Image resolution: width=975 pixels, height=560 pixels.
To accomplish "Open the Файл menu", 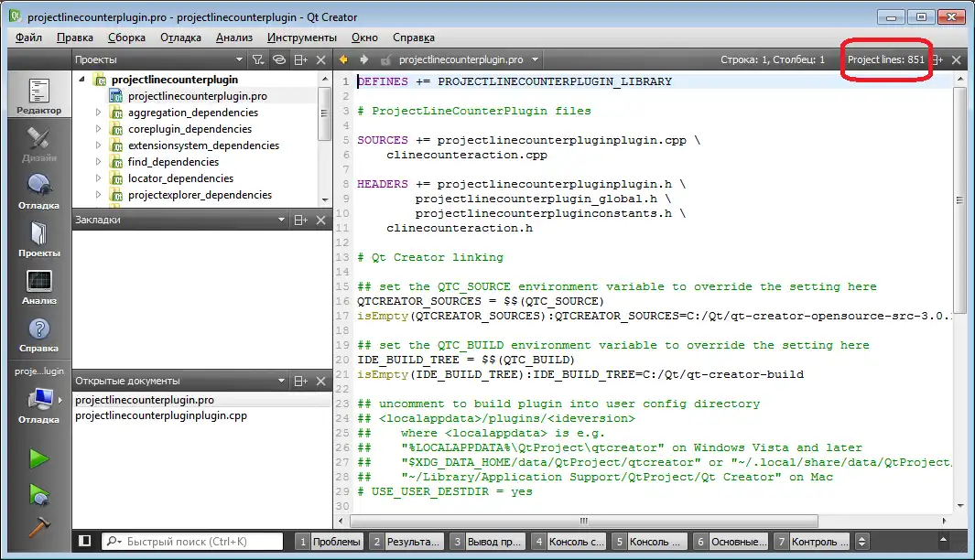I will pos(28,38).
